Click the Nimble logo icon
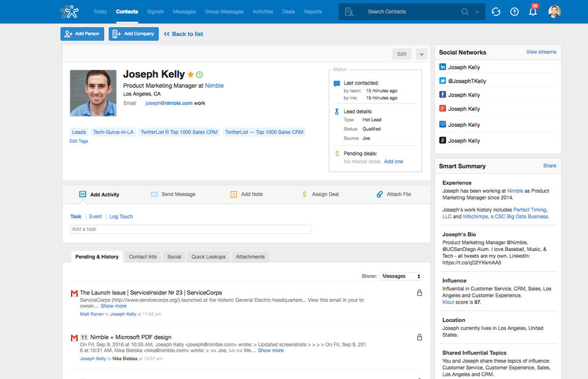The width and height of the screenshot is (588, 379). point(69,12)
